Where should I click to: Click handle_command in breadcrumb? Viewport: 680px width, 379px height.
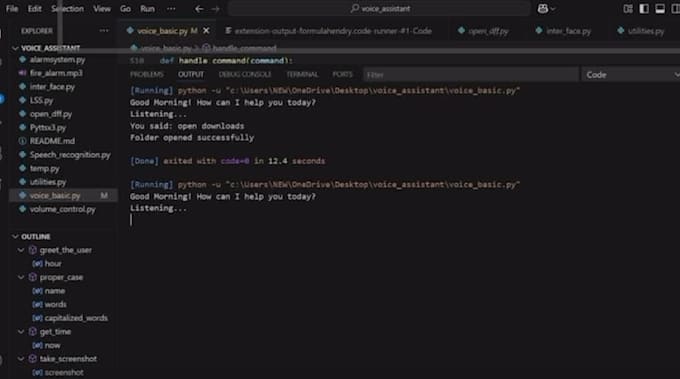pos(244,48)
